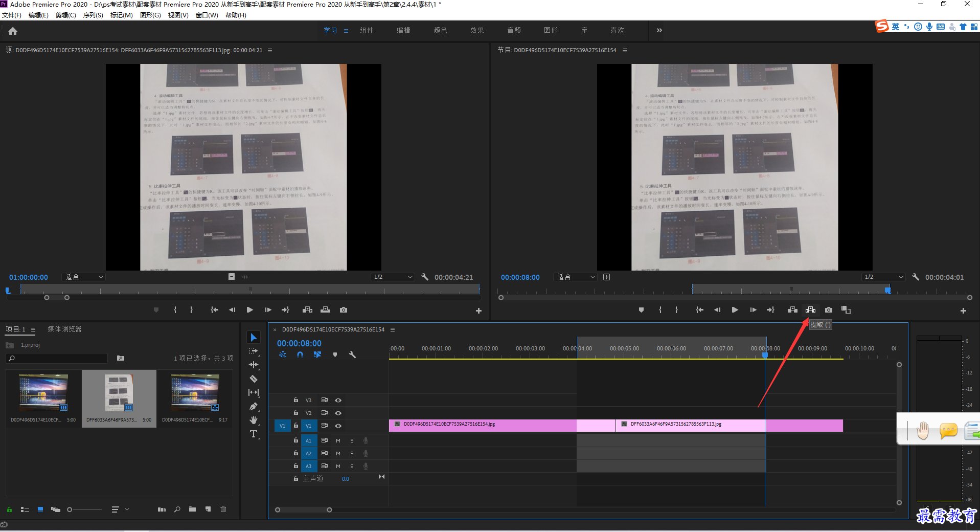Click Overwrite button in the Source monitor
Image resolution: width=980 pixels, height=532 pixels.
(x=325, y=310)
